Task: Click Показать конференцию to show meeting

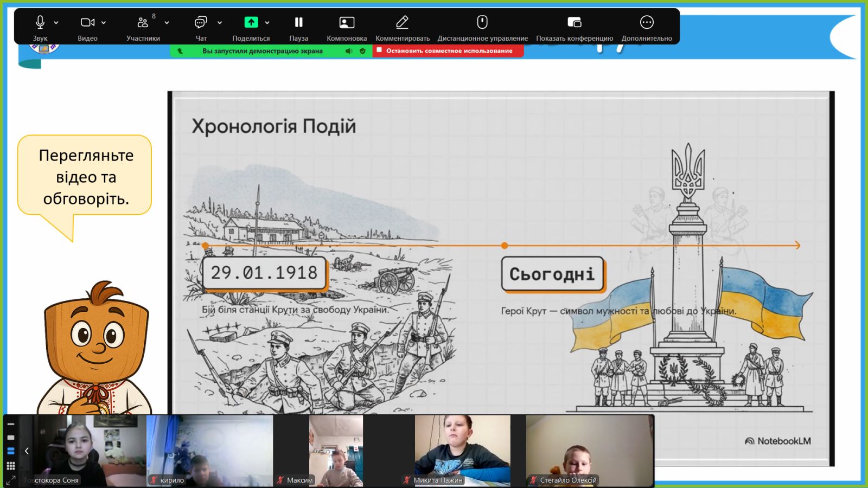Action: 574,23
